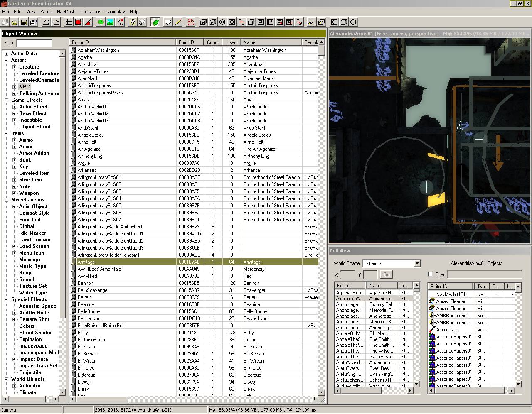
Task: Click the Open data files folder icon
Action: click(15, 22)
